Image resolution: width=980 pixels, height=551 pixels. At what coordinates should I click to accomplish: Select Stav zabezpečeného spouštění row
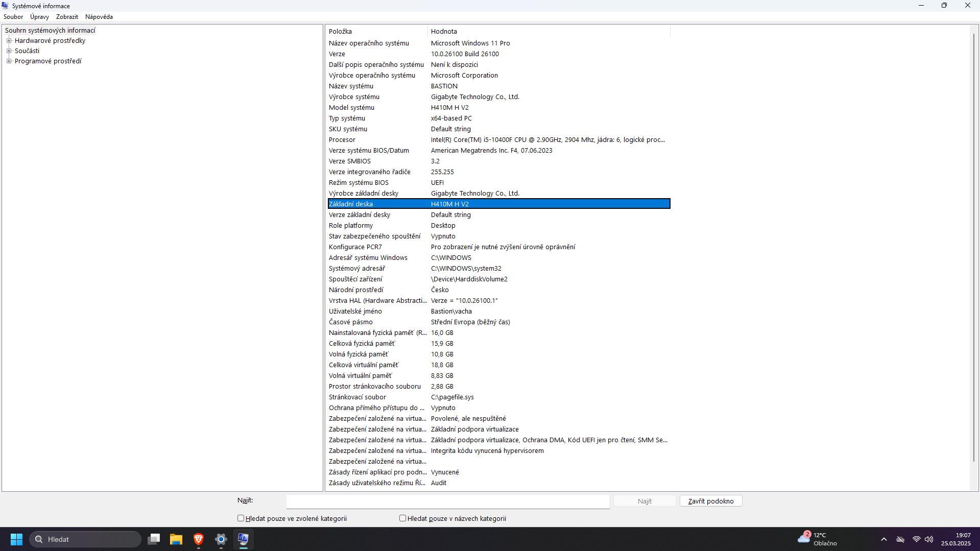click(x=499, y=236)
